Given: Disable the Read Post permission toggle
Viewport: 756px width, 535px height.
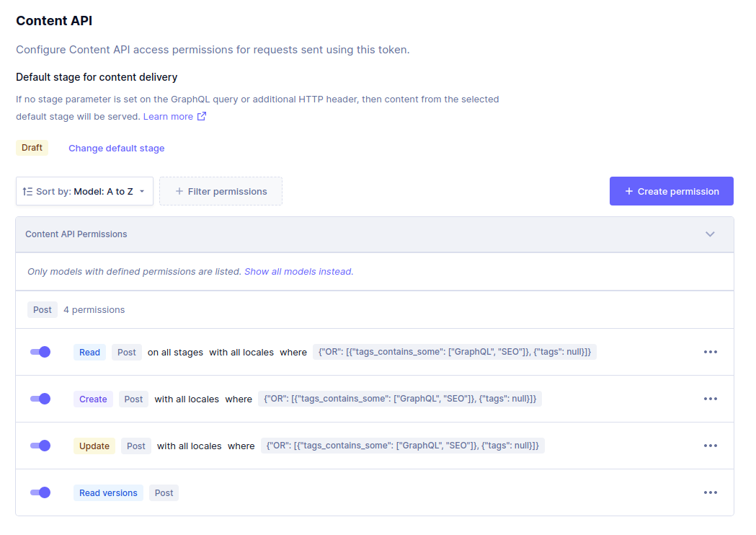Looking at the screenshot, I should click(x=40, y=352).
